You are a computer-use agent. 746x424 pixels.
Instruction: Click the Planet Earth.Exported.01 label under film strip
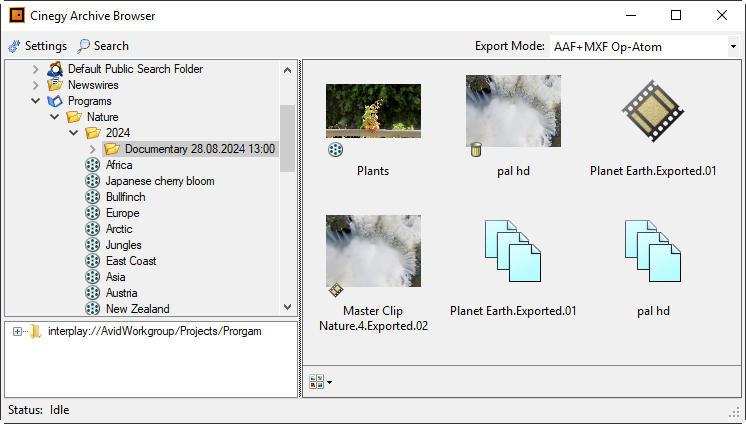click(653, 171)
